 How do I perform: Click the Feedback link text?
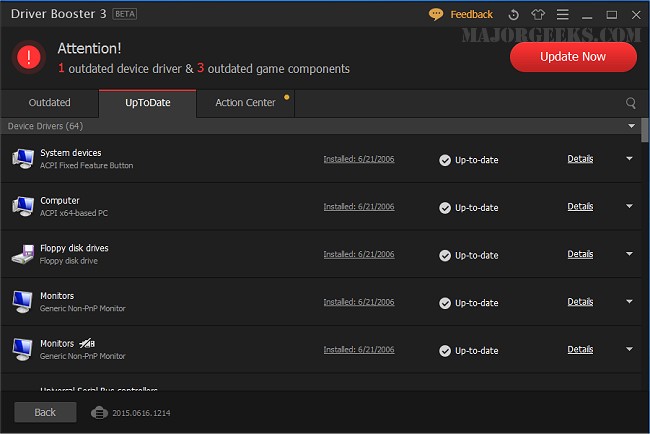471,15
